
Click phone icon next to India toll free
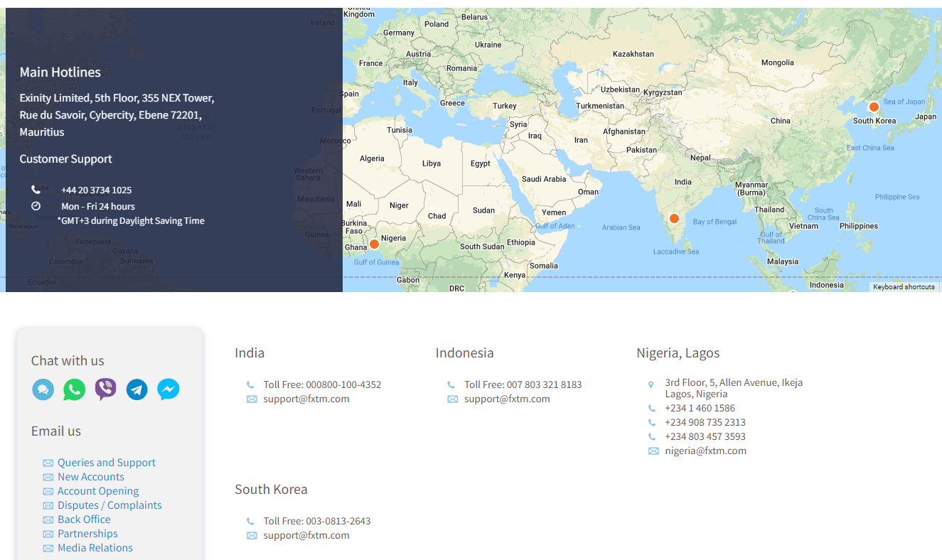tap(250, 385)
